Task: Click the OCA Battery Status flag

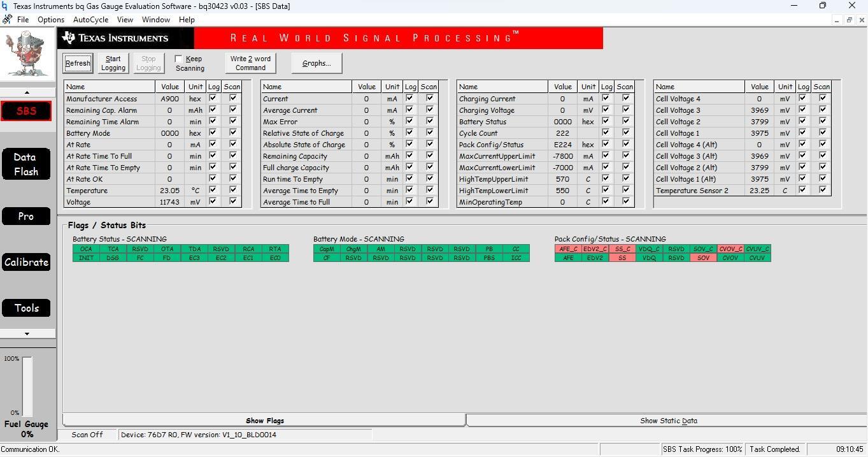Action: [86, 249]
